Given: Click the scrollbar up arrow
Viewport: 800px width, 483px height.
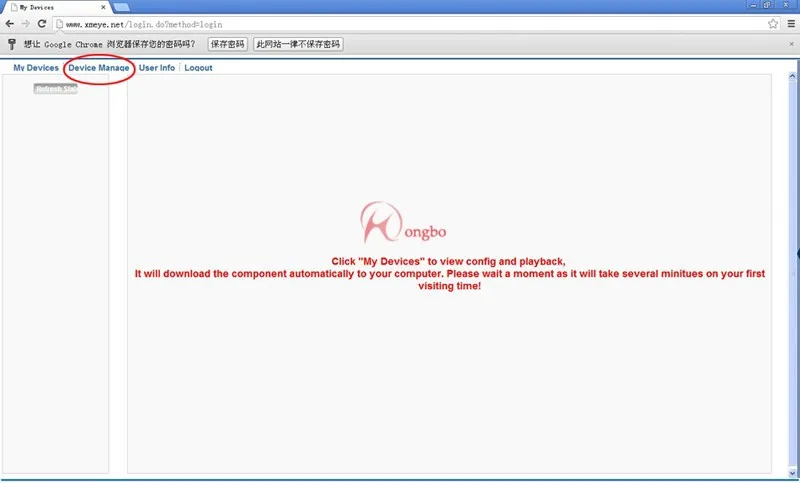Looking at the screenshot, I should (792, 76).
